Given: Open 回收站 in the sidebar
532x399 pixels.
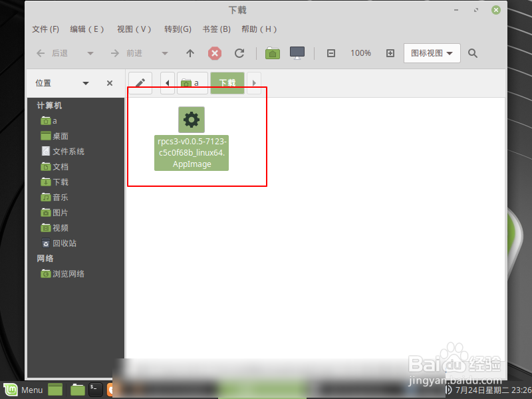Looking at the screenshot, I should (59, 243).
